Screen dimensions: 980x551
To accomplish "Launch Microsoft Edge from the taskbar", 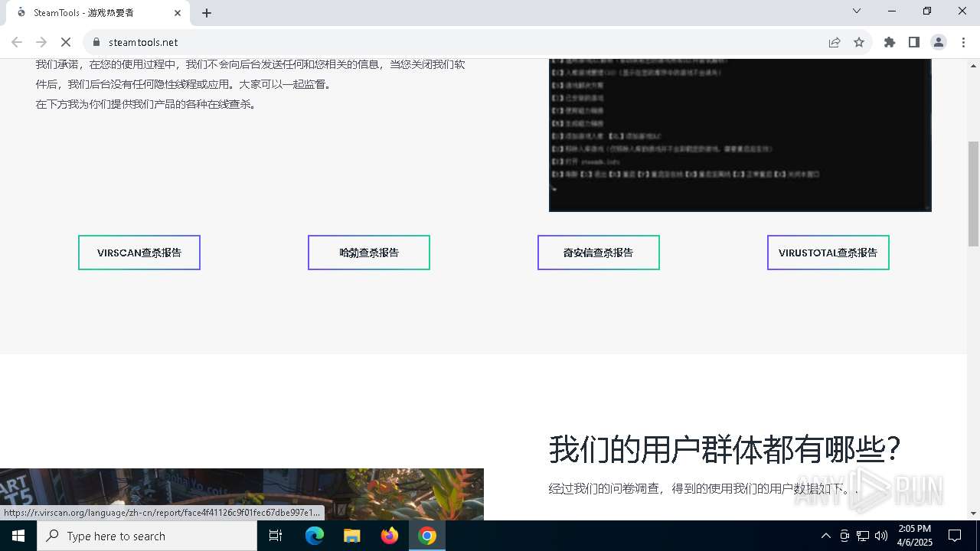I will tap(315, 536).
